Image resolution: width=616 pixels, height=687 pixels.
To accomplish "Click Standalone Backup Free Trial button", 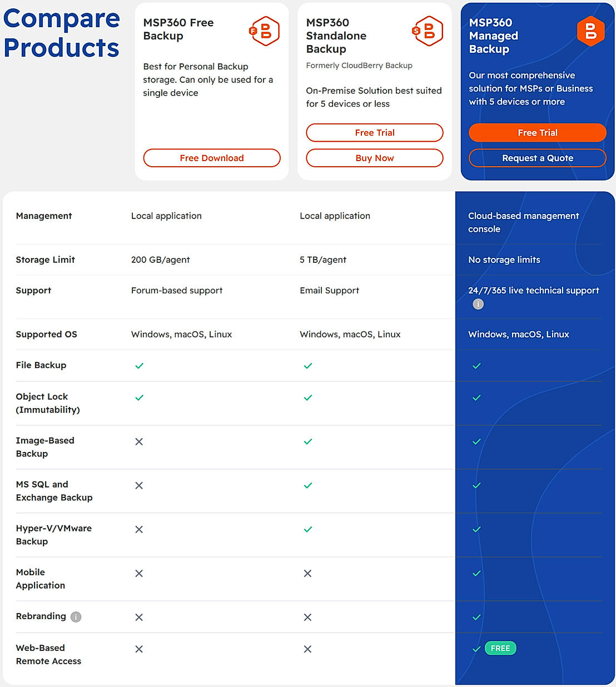I will pos(375,133).
